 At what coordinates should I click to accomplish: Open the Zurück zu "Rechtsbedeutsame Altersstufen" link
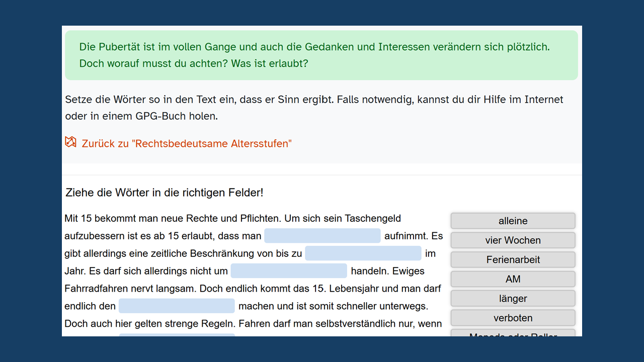tap(187, 144)
